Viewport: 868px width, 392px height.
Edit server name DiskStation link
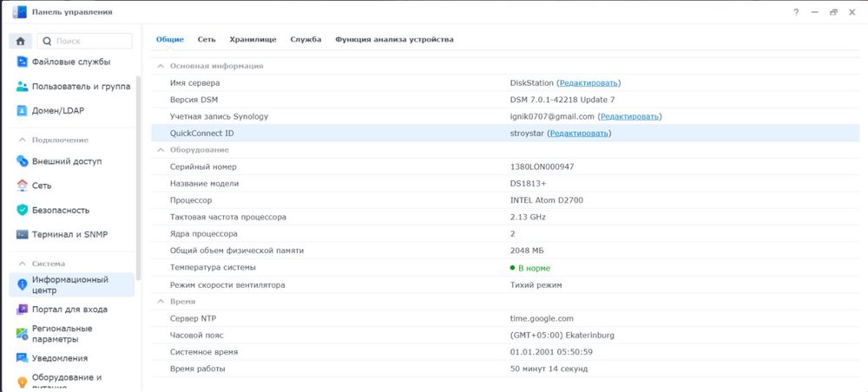tap(588, 83)
